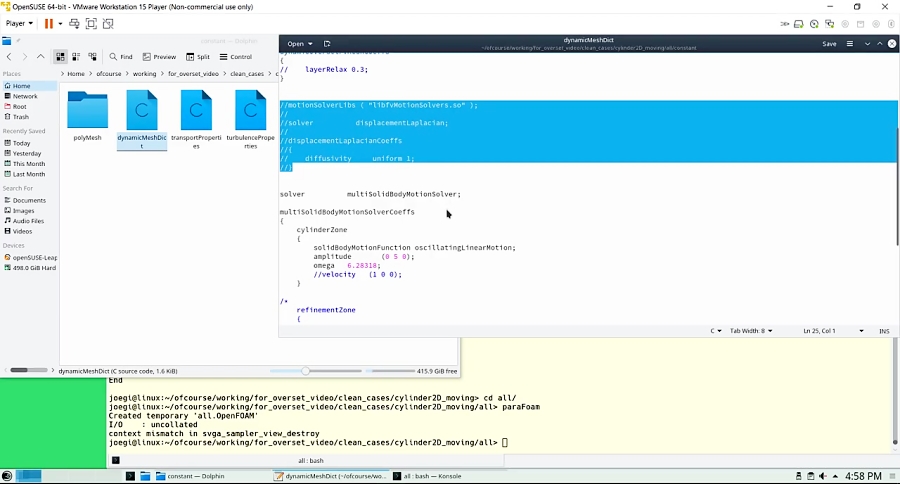Toggle the Preview option in Dolphin toolbar

click(160, 57)
